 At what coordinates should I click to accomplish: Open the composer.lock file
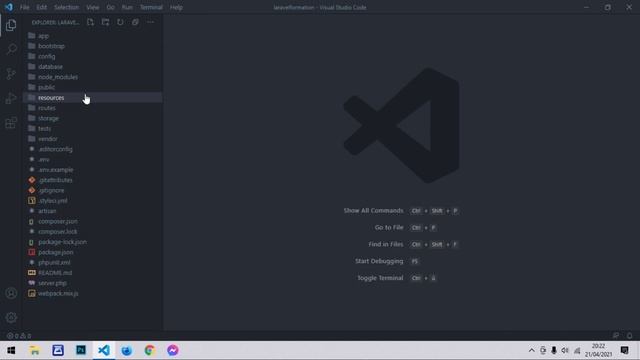tap(93, 231)
